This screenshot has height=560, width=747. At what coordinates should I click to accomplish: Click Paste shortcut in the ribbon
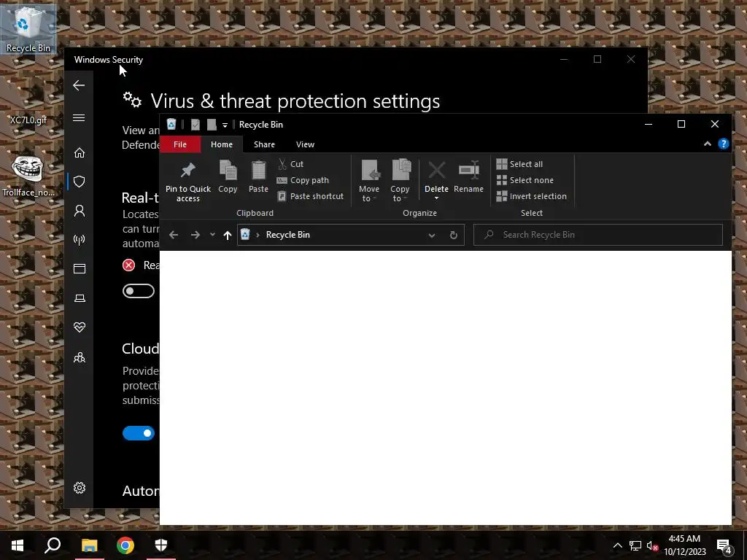tap(311, 196)
